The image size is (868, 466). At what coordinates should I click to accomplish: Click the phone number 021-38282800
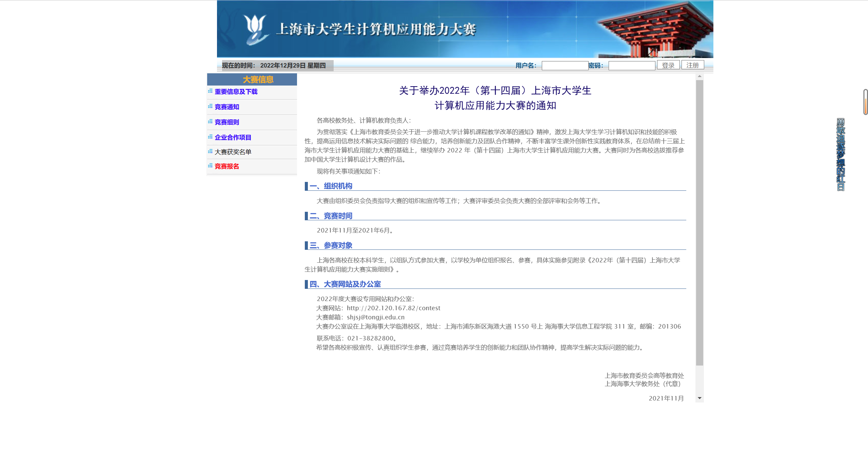pyautogui.click(x=370, y=338)
